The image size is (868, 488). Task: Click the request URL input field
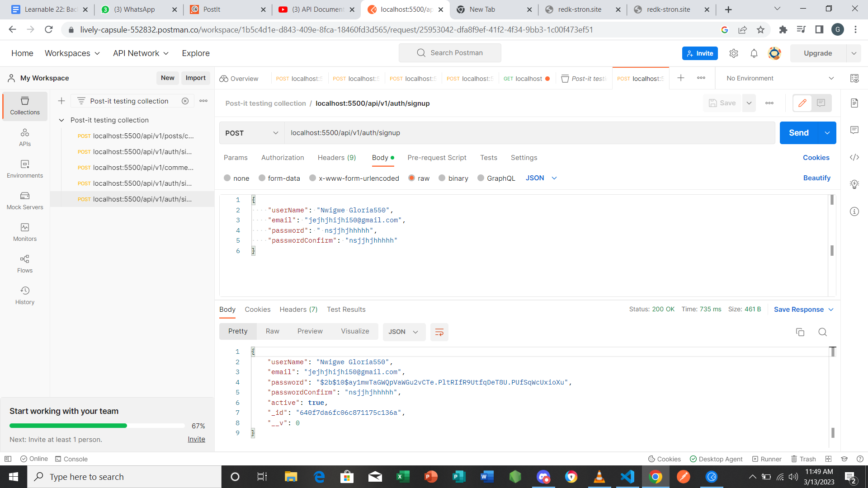coord(529,133)
